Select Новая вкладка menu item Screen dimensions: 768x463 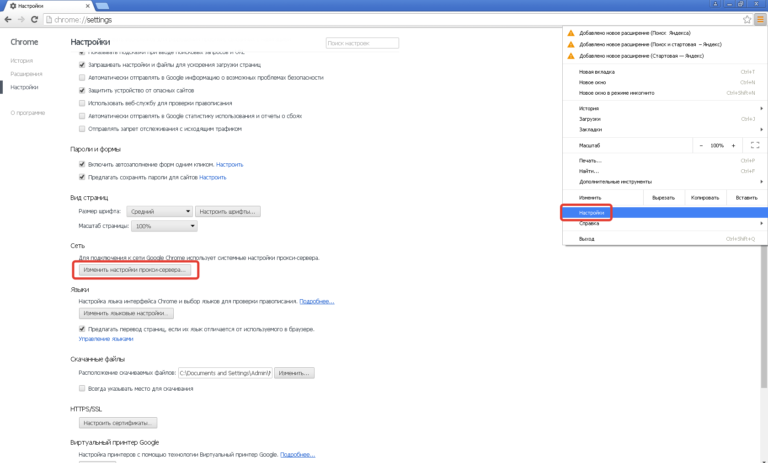point(665,72)
